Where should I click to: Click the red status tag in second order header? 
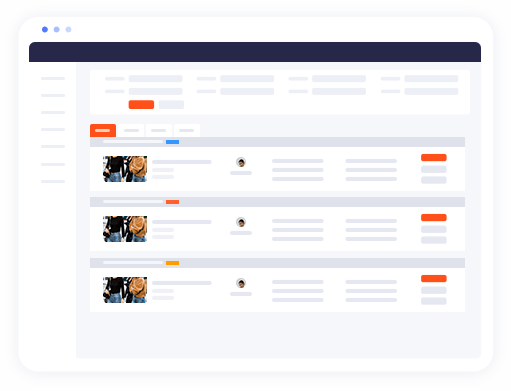tap(172, 202)
